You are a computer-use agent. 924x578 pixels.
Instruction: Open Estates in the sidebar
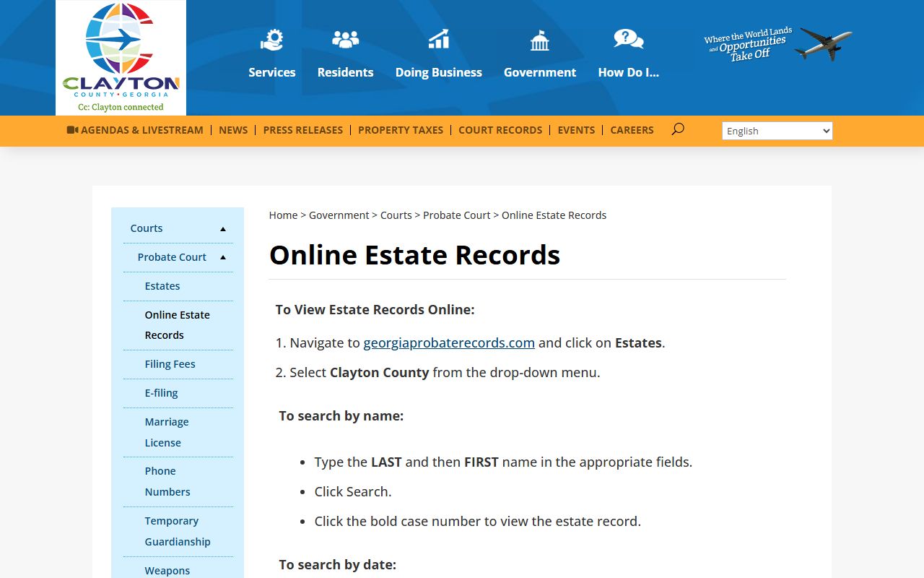162,286
